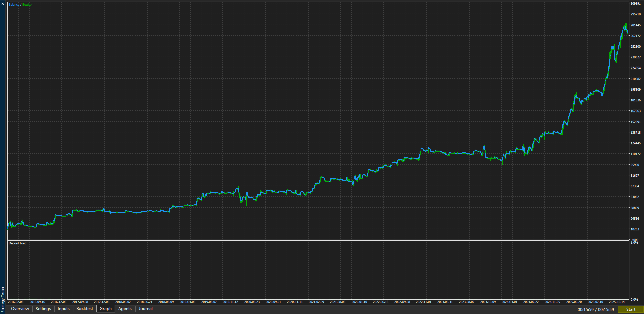This screenshot has width=644, height=314.
Task: Click the 210082 axis value
Action: click(636, 79)
